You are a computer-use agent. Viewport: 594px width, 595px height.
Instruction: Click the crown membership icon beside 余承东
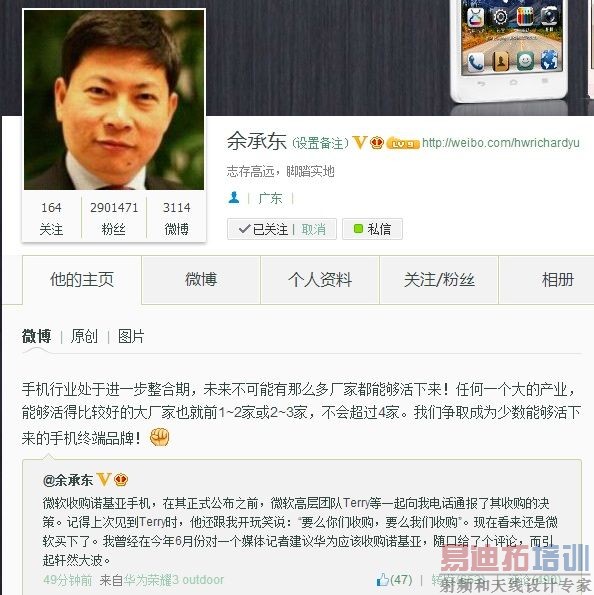377,142
